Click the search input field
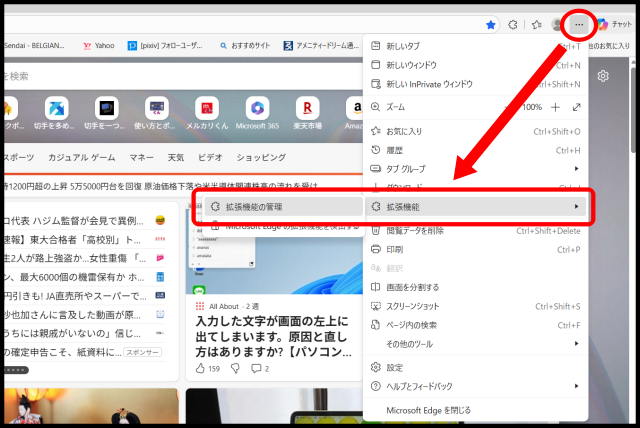The width and height of the screenshot is (640, 428). (182, 76)
